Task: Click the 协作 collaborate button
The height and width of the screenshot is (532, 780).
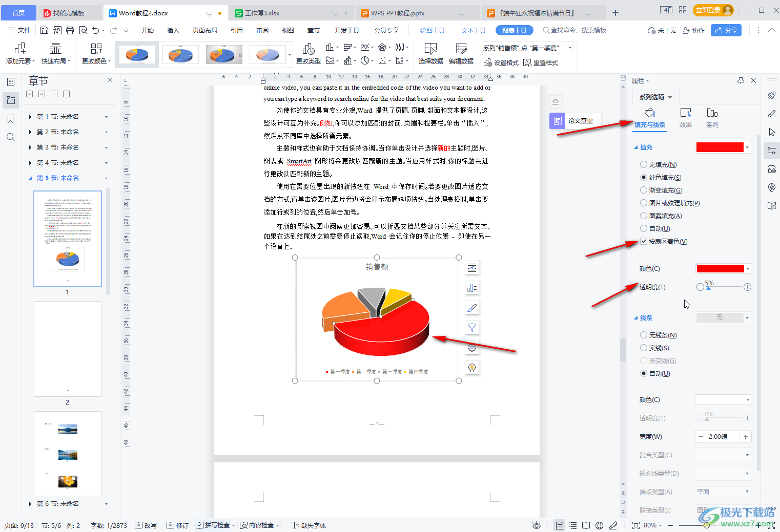Action: click(x=693, y=30)
